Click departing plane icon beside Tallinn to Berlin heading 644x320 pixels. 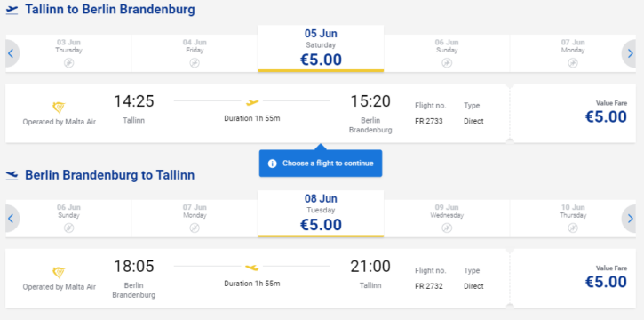tap(12, 10)
